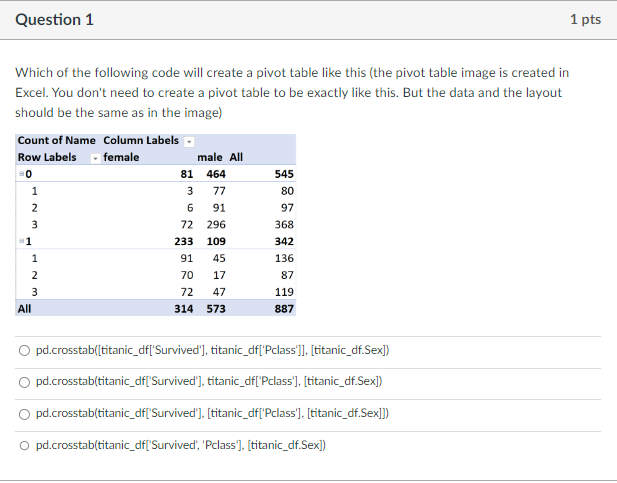Screen dimensions: 617x483
Task: Click the cell showing 80
Action: tap(287, 191)
